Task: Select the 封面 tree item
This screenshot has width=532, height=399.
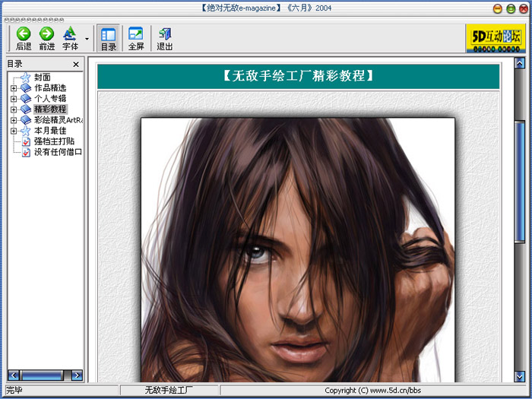Action: 43,78
